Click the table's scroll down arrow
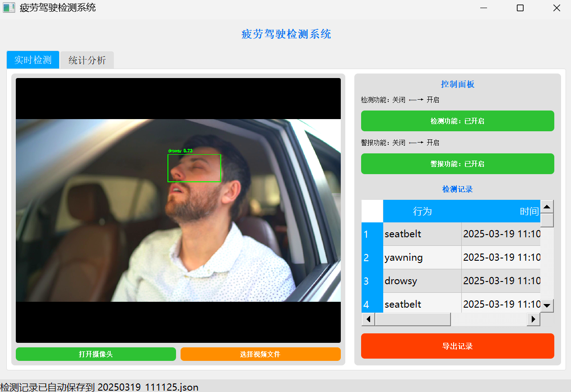Image resolution: width=571 pixels, height=392 pixels. tap(547, 305)
